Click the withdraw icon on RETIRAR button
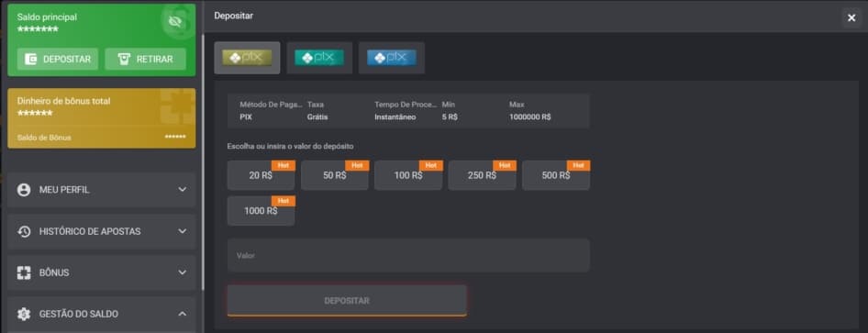Image resolution: width=868 pixels, height=333 pixels. click(125, 60)
